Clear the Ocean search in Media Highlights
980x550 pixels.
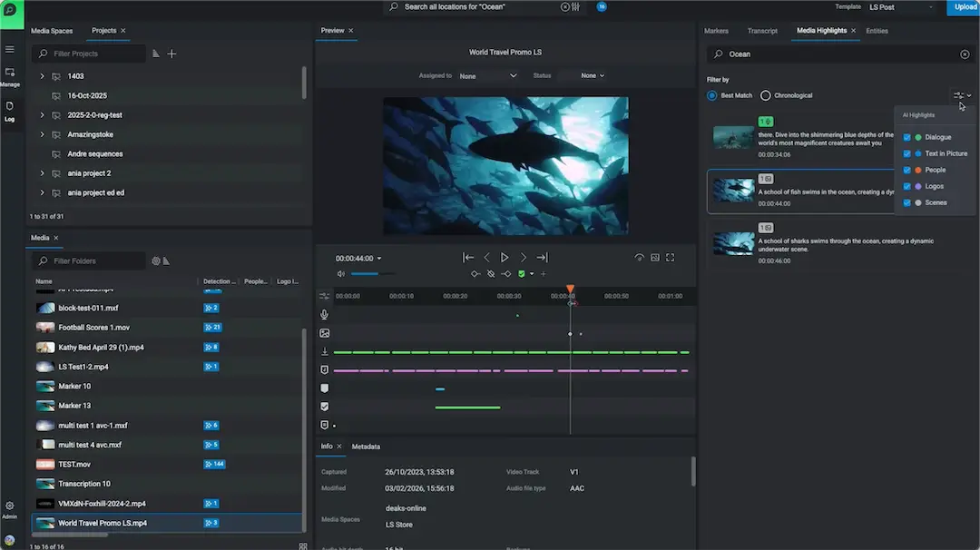pyautogui.click(x=965, y=54)
